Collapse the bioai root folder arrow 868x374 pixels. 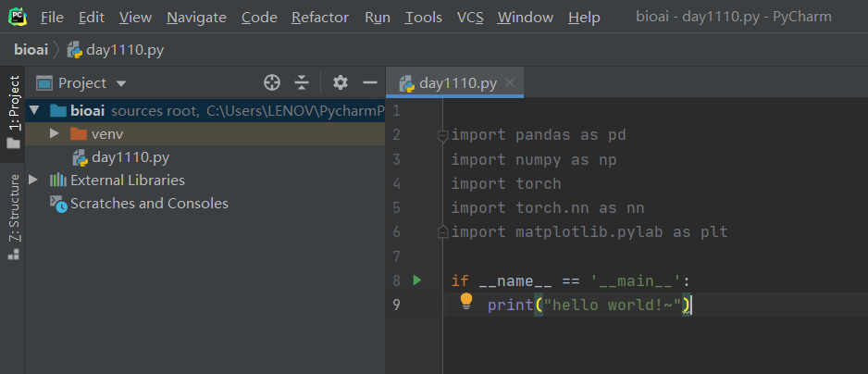click(x=34, y=110)
